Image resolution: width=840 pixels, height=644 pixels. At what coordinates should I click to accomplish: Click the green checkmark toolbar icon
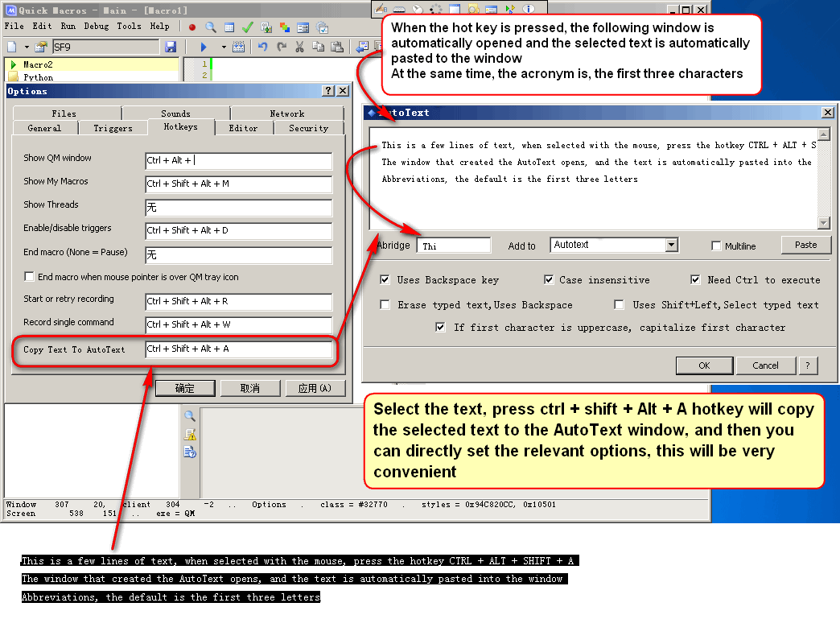(x=247, y=27)
